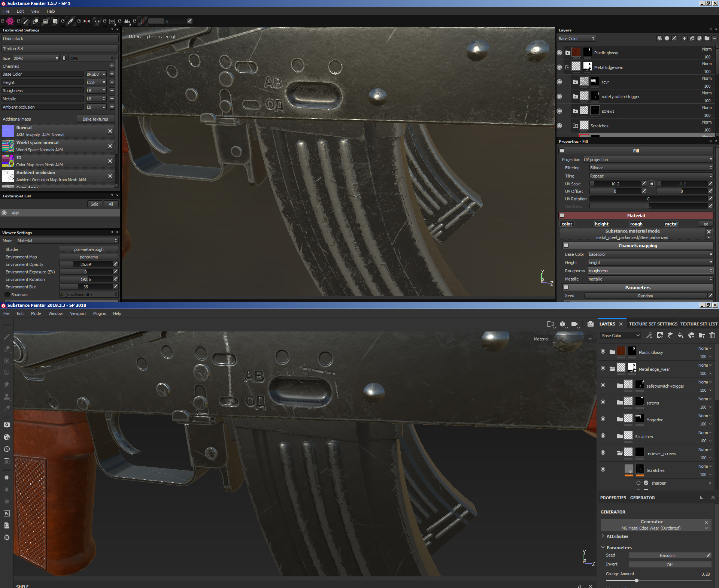The image size is (719, 588).
Task: Delete layer with the trash icon in SP 2018
Action: [712, 336]
